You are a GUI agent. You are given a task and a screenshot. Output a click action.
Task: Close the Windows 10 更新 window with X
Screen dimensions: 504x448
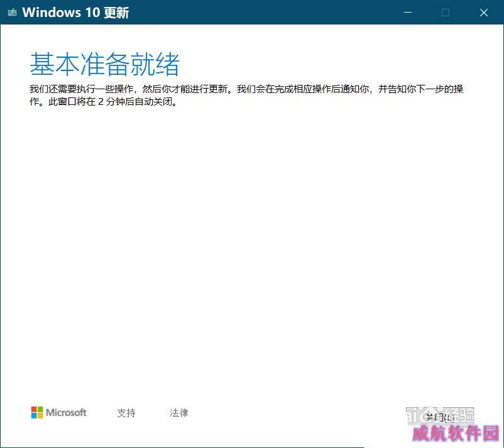pyautogui.click(x=483, y=13)
